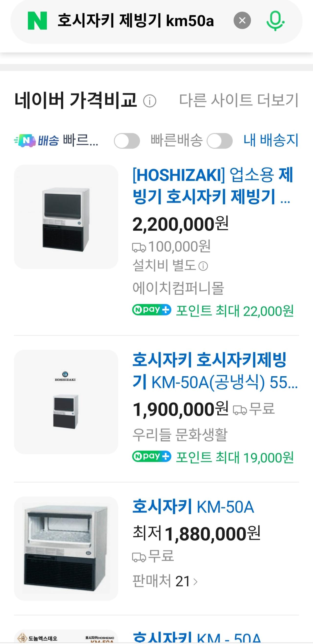This screenshot has width=313, height=644.
Task: Open the 네이버 가격비교 info tooltip
Action: tap(149, 101)
